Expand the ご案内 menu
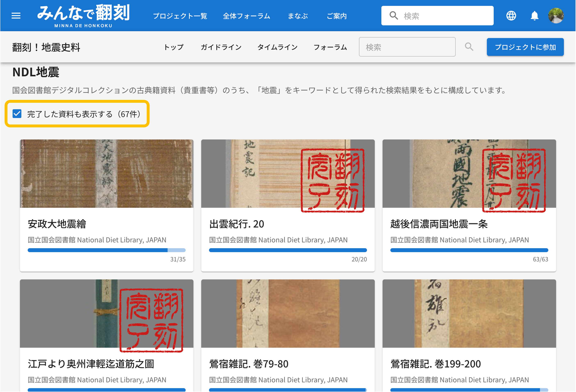Image resolution: width=576 pixels, height=392 pixels. tap(336, 16)
